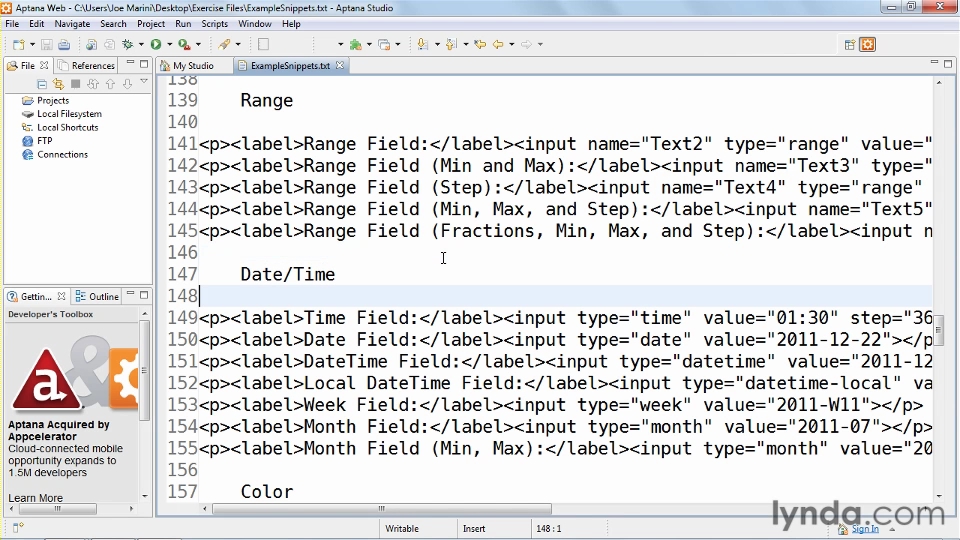Screen dimensions: 960x540
Task: Click the green Run play icon
Action: click(156, 44)
